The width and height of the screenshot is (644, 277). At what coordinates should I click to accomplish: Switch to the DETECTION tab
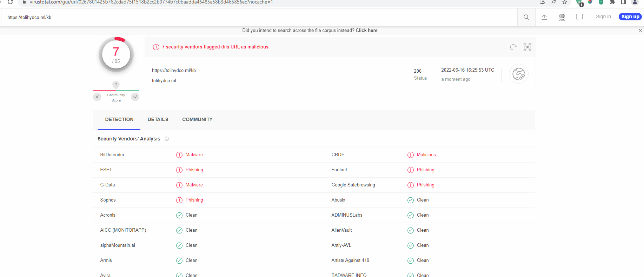[x=119, y=119]
